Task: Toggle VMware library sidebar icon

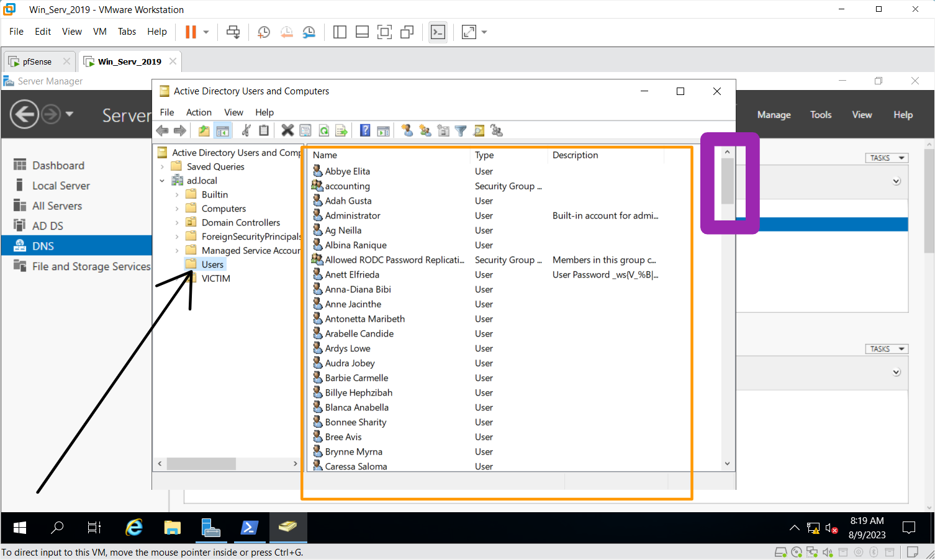Action: 340,32
